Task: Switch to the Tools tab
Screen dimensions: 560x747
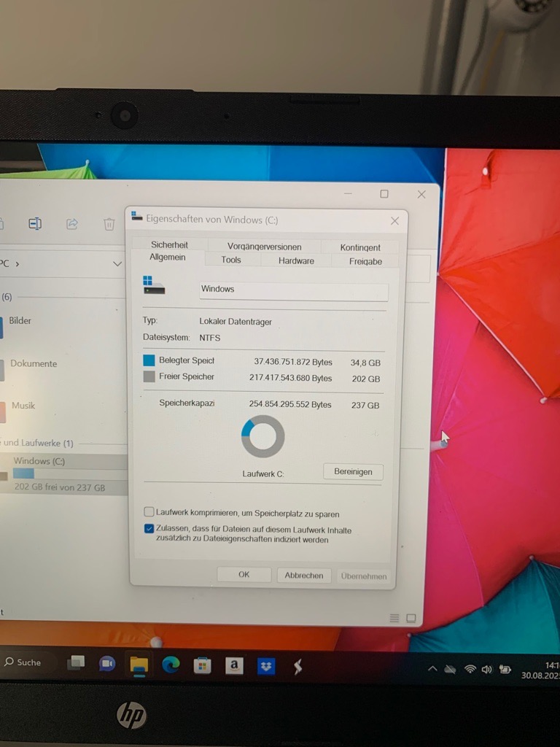Action: click(231, 260)
